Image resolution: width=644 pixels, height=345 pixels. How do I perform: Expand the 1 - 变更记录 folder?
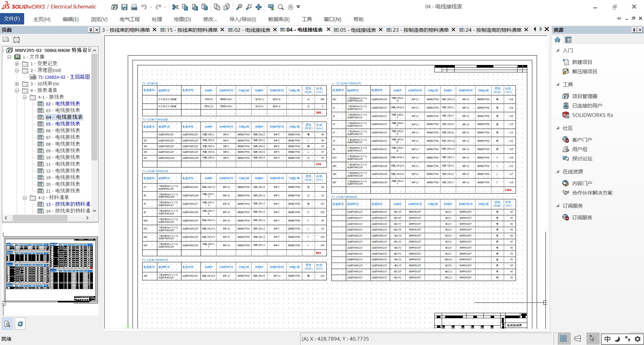point(17,64)
